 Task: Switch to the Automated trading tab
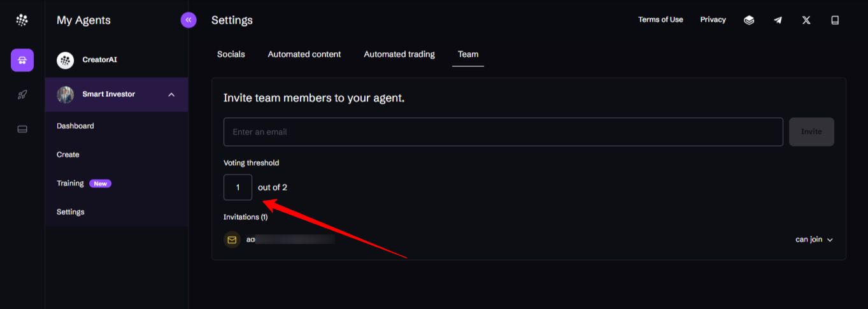(x=399, y=54)
